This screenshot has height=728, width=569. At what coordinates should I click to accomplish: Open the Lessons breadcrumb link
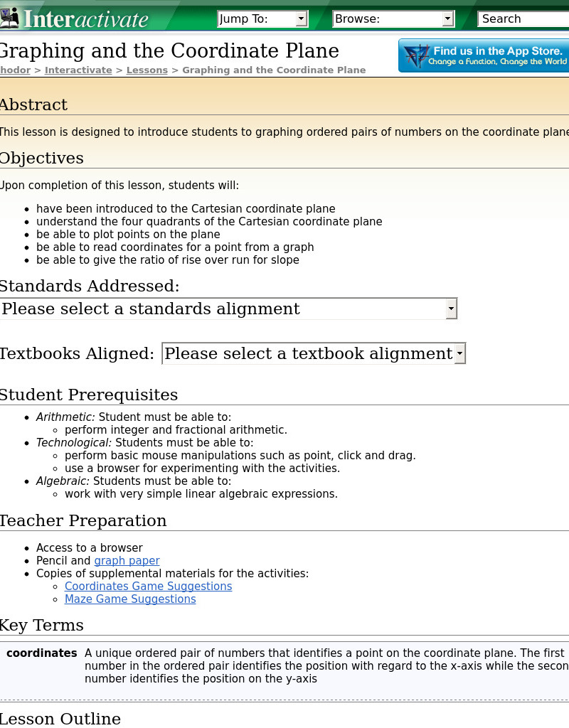coord(147,70)
